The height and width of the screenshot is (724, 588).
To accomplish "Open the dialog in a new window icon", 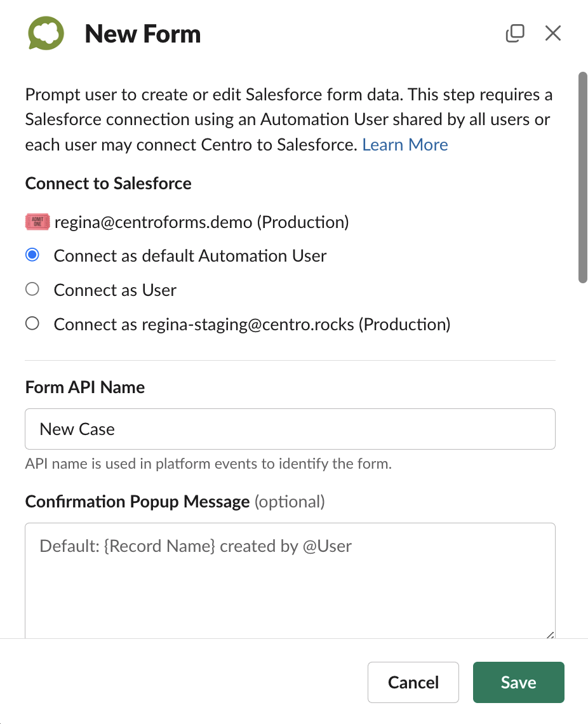I will (x=515, y=33).
